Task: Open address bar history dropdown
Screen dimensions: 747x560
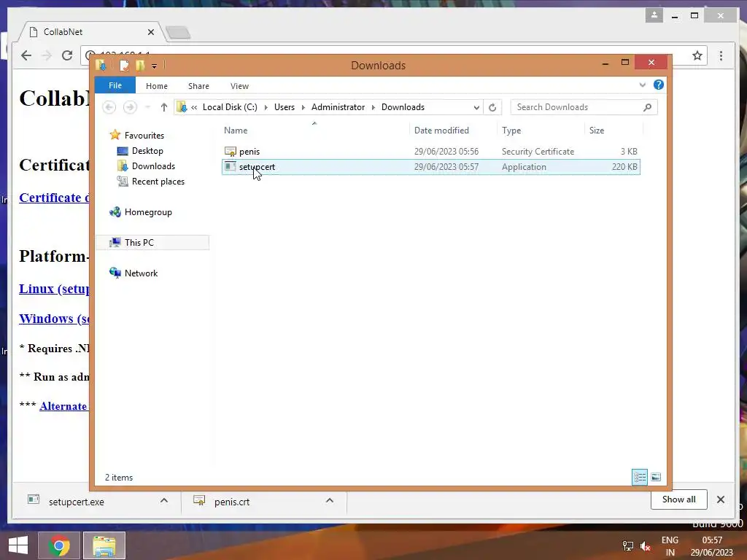Action: pyautogui.click(x=476, y=108)
